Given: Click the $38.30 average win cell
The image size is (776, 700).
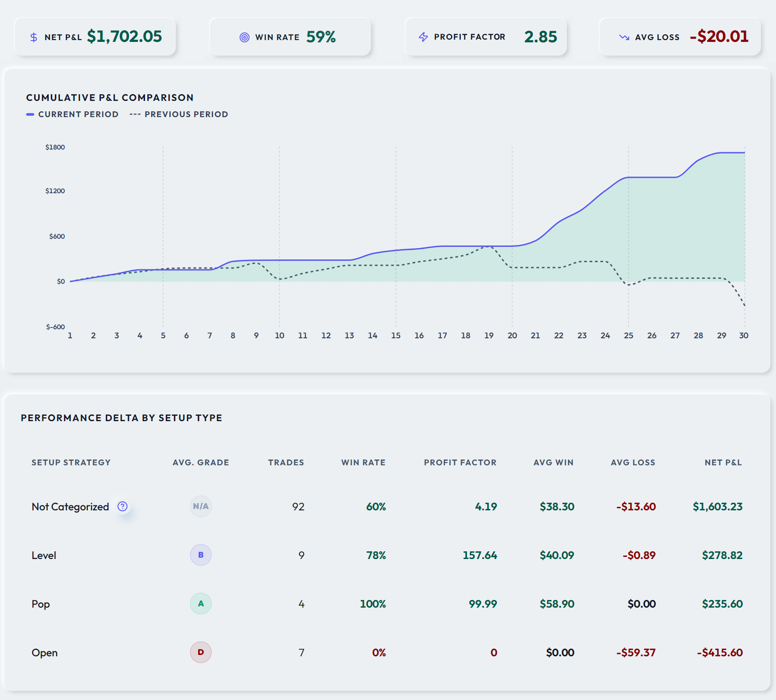Looking at the screenshot, I should pos(557,507).
